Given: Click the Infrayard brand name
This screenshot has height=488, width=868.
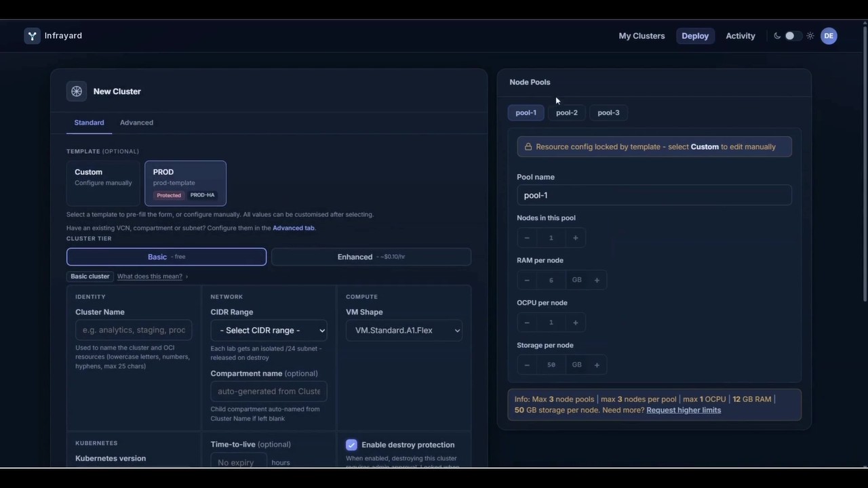Looking at the screenshot, I should click(63, 36).
